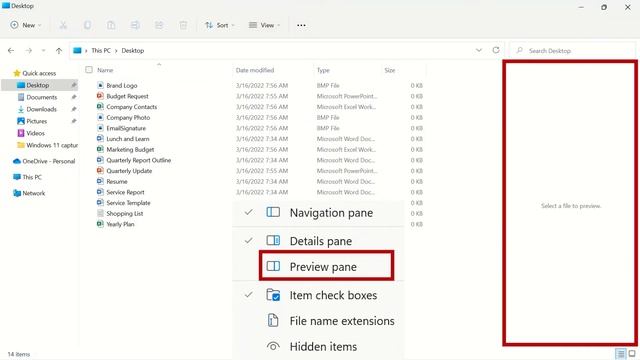
Task: Select This PC in address breadcrumb
Action: [x=101, y=51]
